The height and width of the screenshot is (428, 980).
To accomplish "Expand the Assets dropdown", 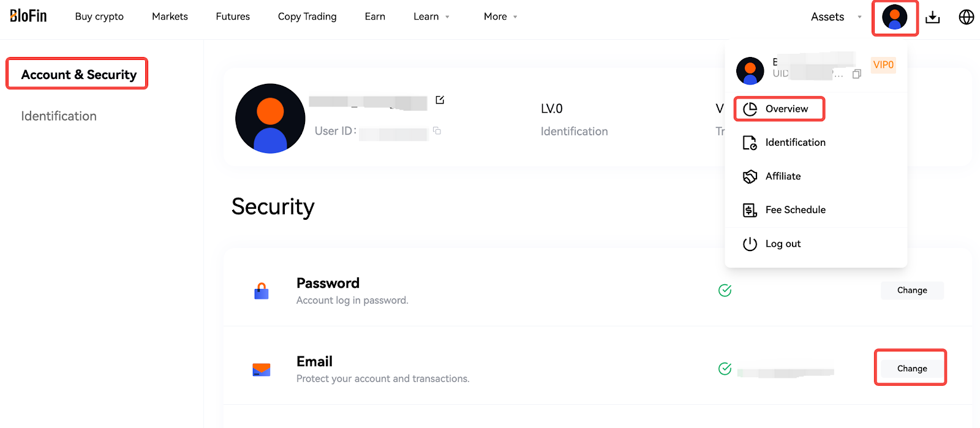I will click(x=836, y=17).
